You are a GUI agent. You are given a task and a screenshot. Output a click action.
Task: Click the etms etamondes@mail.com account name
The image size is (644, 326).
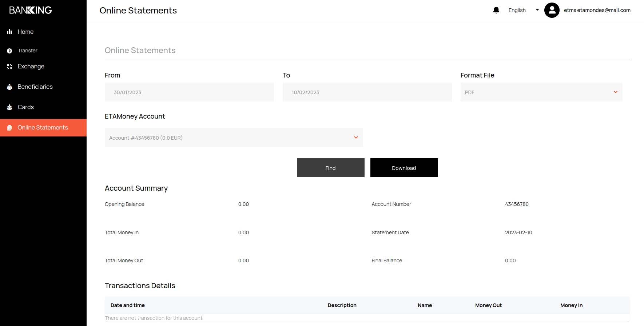point(597,10)
